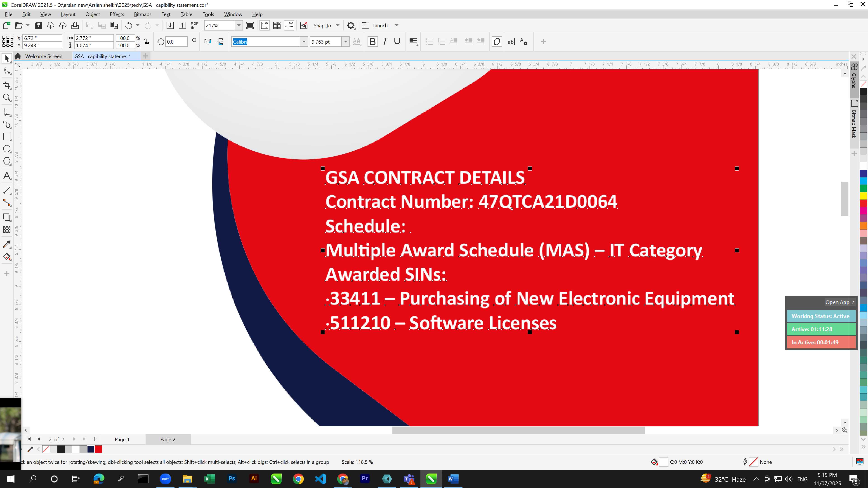Click yellow swatch in color palette
The image size is (868, 488).
point(863,196)
